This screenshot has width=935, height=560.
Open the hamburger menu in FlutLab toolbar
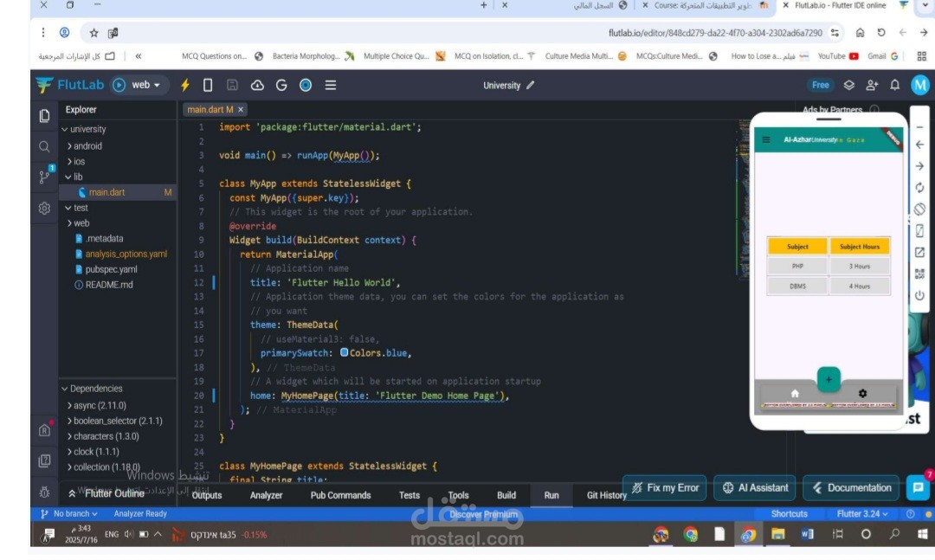click(331, 86)
